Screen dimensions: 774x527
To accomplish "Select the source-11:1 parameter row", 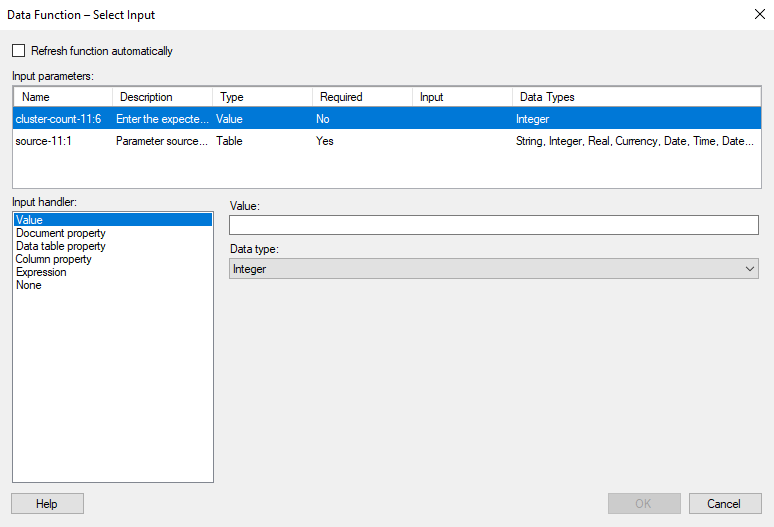I will (387, 141).
